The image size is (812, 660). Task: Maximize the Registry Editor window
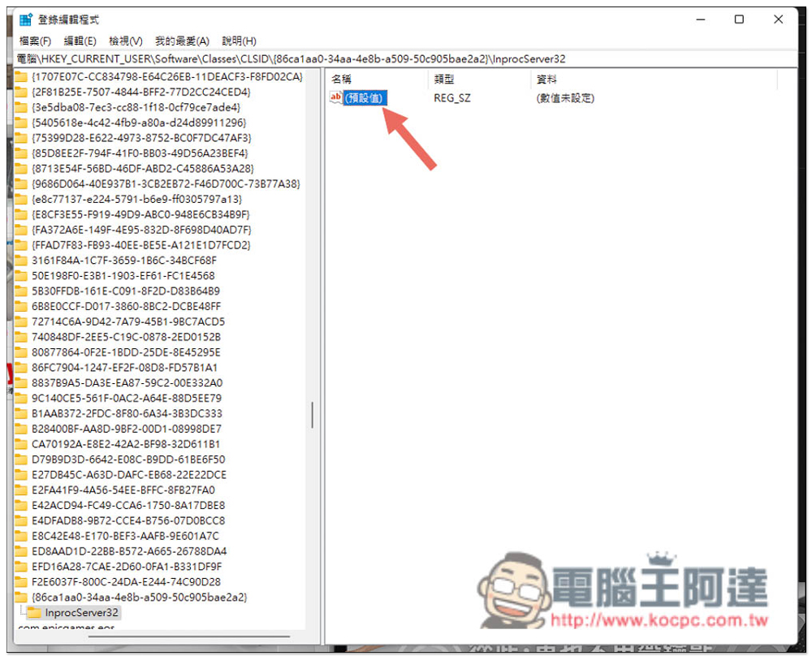739,19
